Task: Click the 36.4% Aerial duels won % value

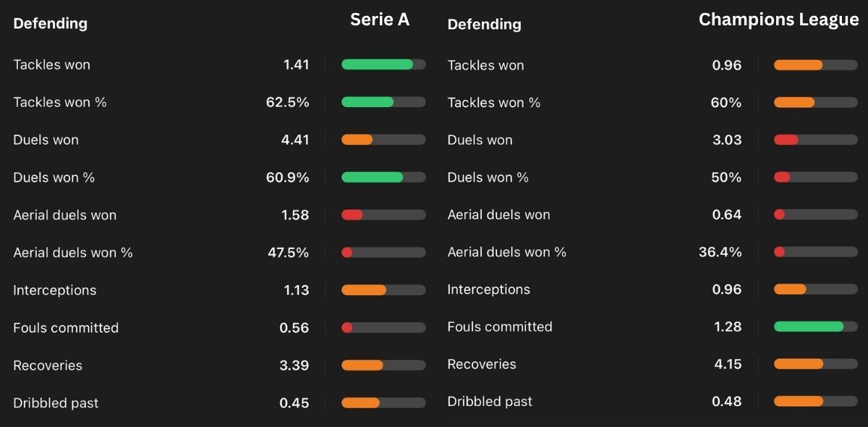Action: 720,251
